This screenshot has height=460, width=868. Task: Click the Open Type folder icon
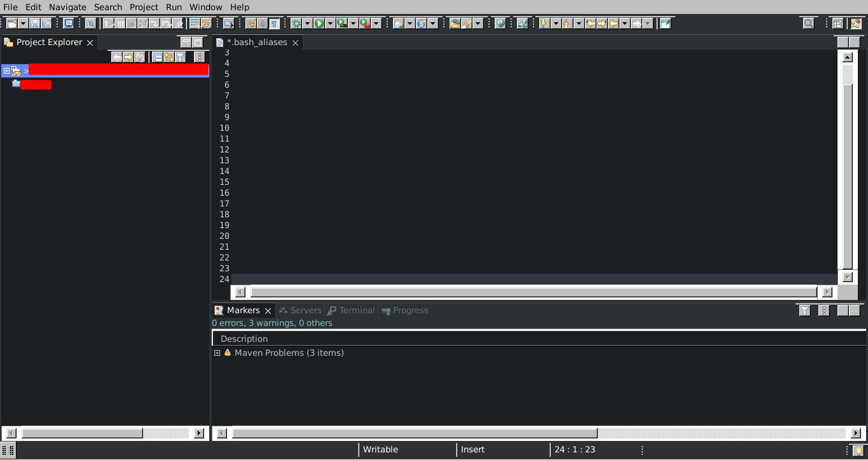(228, 24)
